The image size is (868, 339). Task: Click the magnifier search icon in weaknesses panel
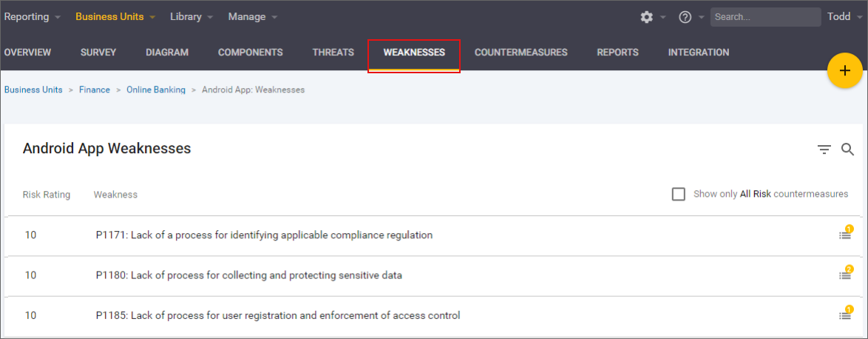[x=848, y=150]
